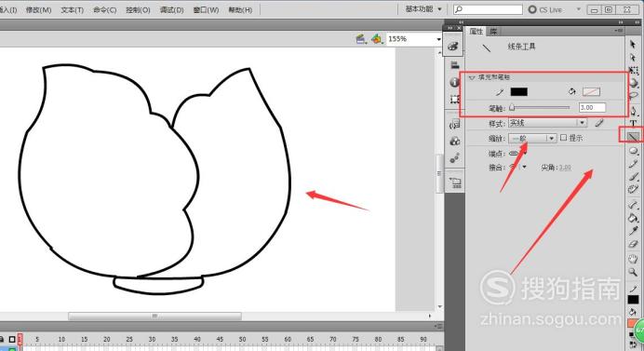Screen dimensions: 644x351
Task: Select the Hand tool
Action: coord(633,259)
